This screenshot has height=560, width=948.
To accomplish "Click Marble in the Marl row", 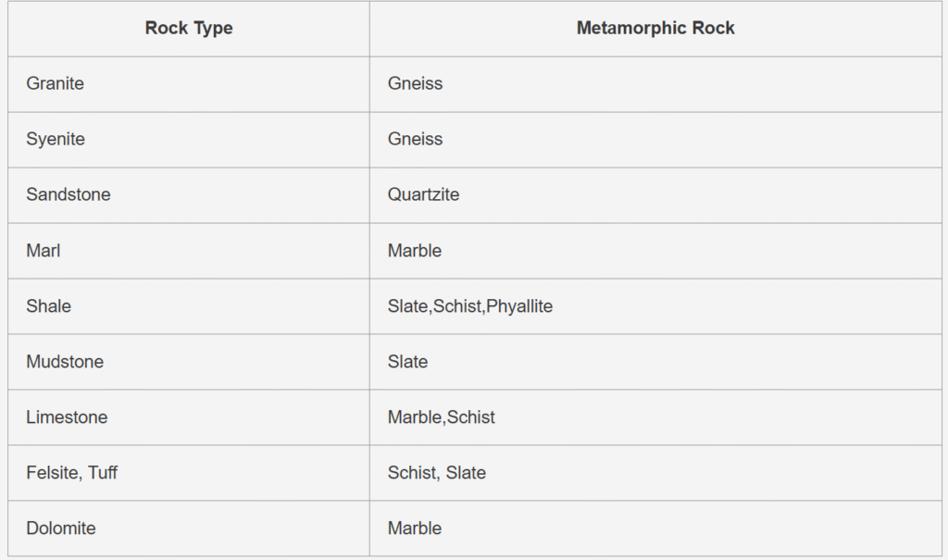I will (x=415, y=251).
